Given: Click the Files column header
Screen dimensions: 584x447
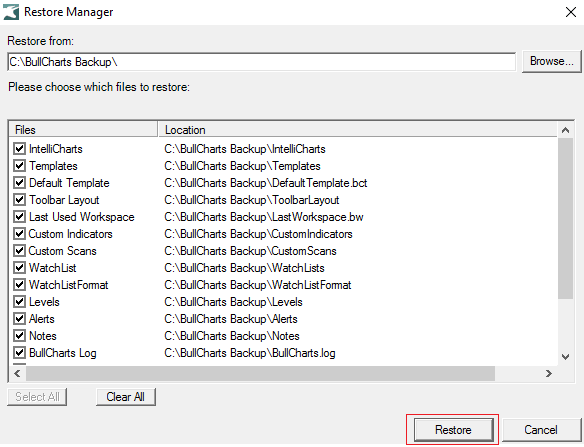Looking at the screenshot, I should (x=83, y=130).
